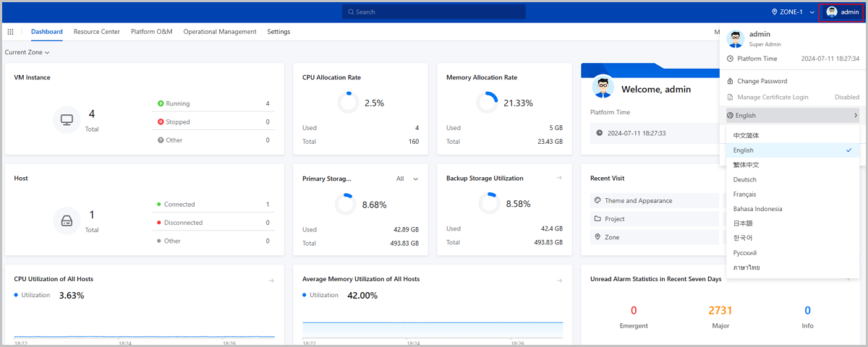Click the Major alarm count 2731
Image resolution: width=868 pixels, height=347 pixels.
coord(720,311)
